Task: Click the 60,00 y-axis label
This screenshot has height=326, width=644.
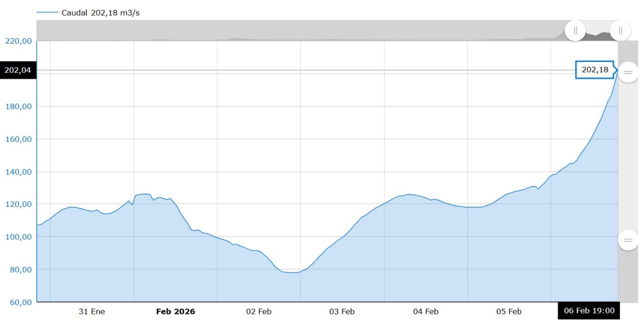Action: coord(20,302)
